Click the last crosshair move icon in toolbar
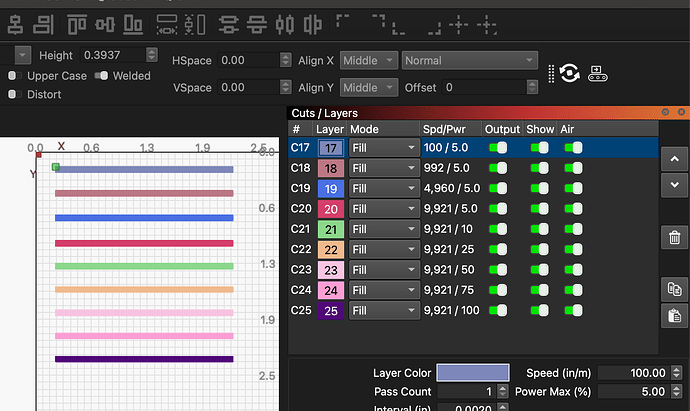 (487, 25)
